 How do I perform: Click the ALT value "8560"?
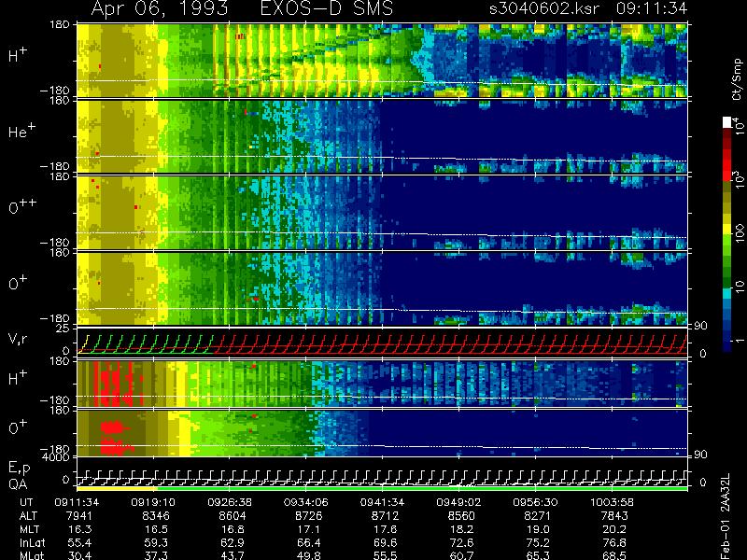pos(461,516)
